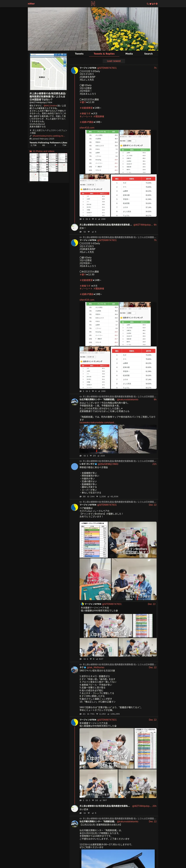The height and width of the screenshot is (868, 186).
Task: Click the '9h' timestamp on kakunodate tweet
Action: click(155, 399)
